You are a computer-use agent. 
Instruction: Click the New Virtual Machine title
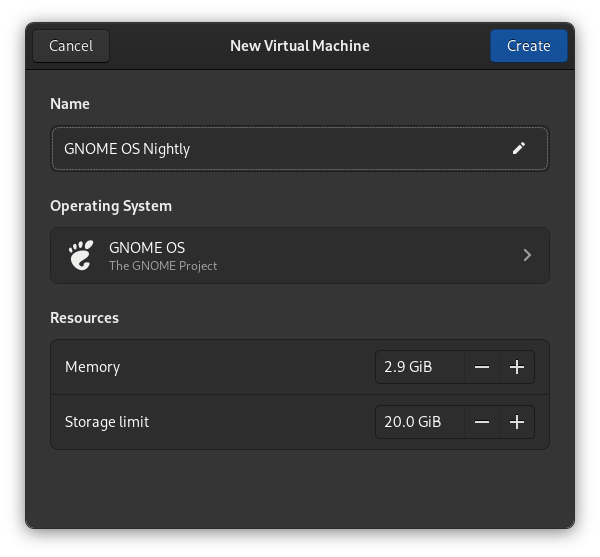300,46
